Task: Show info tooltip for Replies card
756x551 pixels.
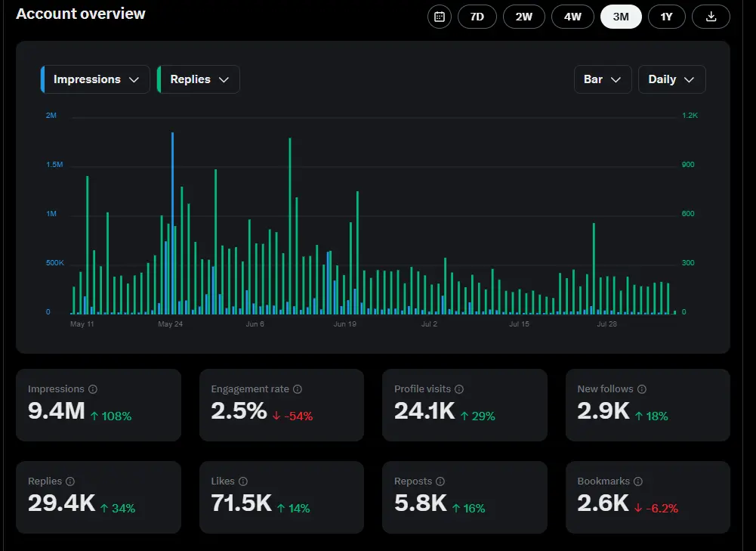Action: [70, 481]
